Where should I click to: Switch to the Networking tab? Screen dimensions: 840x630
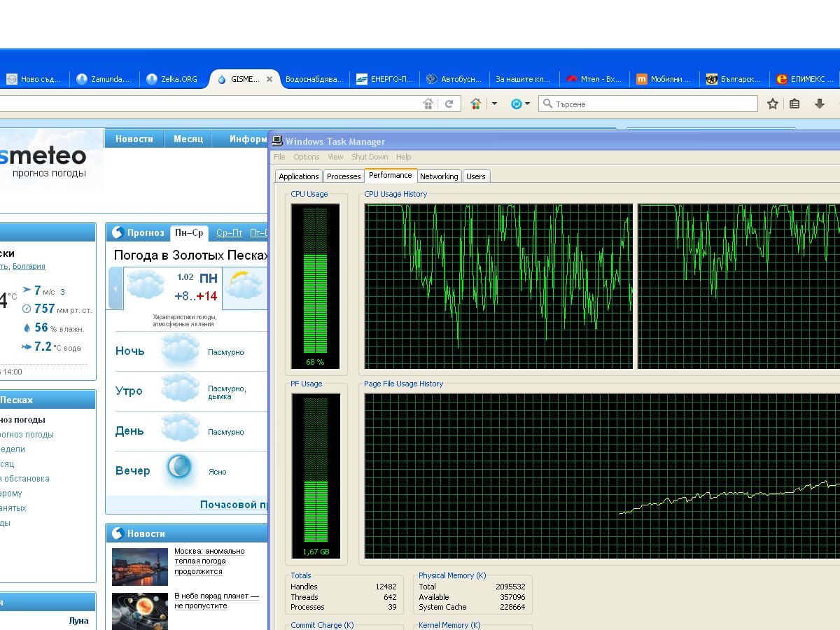tap(439, 176)
